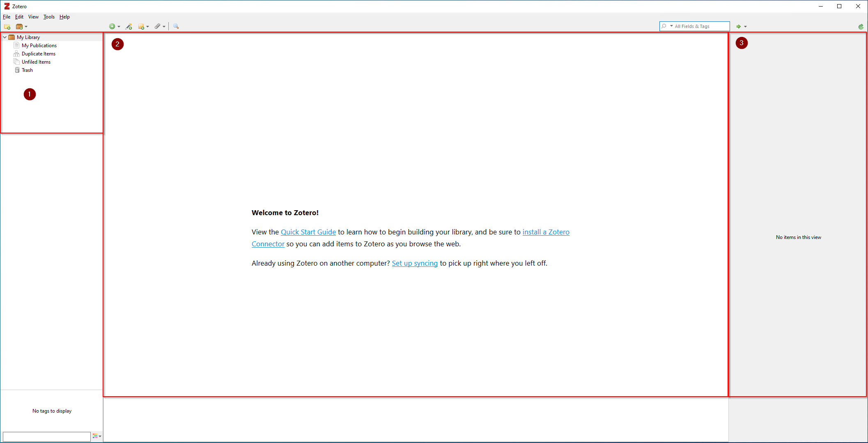Click the Add Attachment paperclip icon
This screenshot has width=868, height=443.
pos(158,26)
